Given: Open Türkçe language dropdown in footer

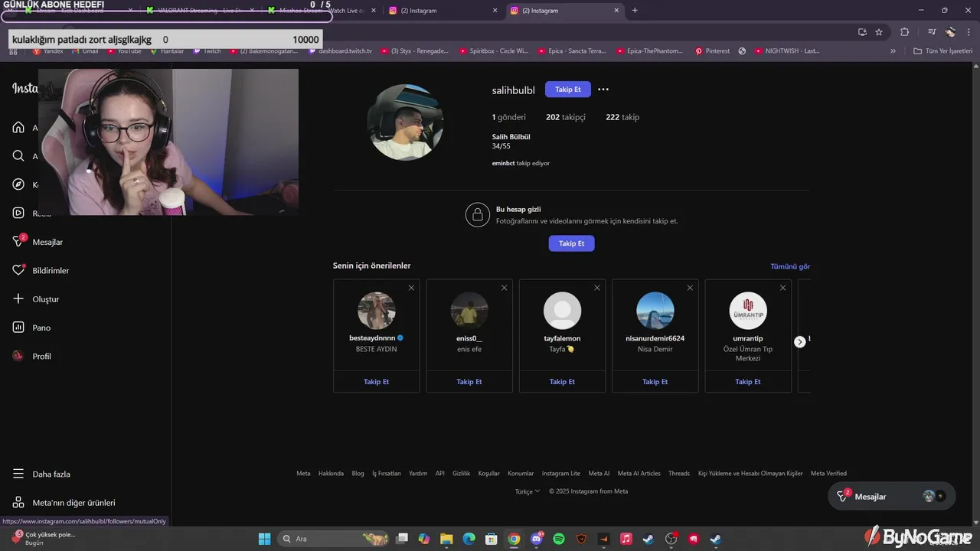Looking at the screenshot, I should coord(528,491).
